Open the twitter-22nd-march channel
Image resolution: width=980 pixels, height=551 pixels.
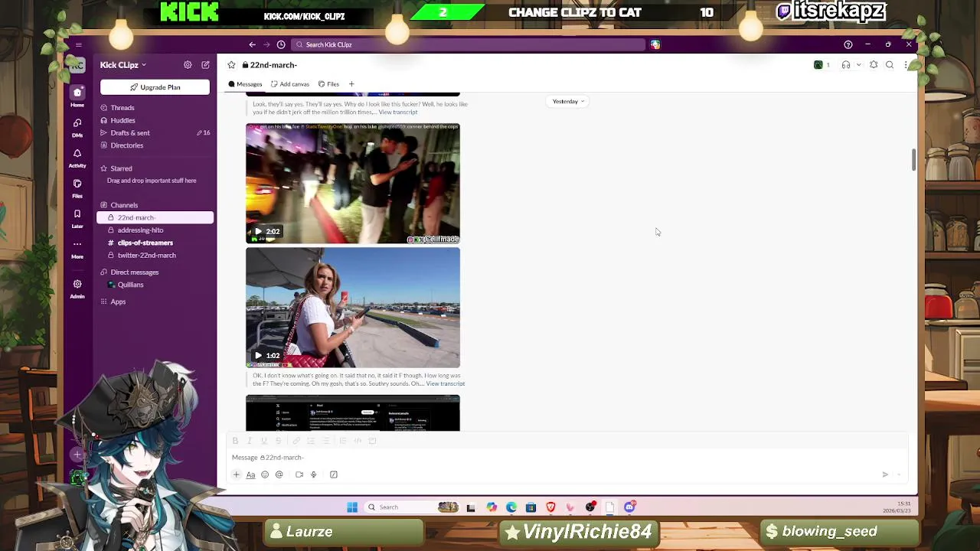[155, 256]
